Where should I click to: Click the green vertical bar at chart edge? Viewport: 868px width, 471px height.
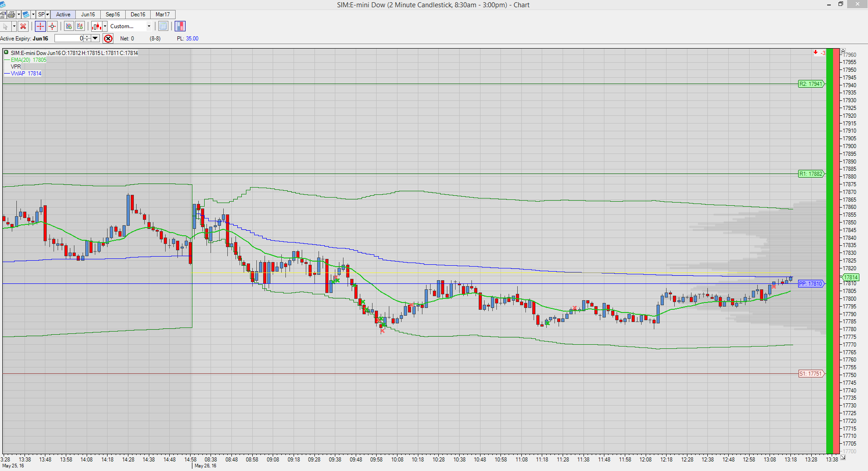pos(829,251)
